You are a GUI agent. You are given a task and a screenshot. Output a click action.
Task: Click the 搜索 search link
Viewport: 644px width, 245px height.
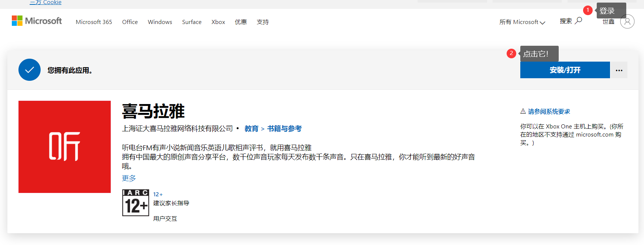point(566,21)
